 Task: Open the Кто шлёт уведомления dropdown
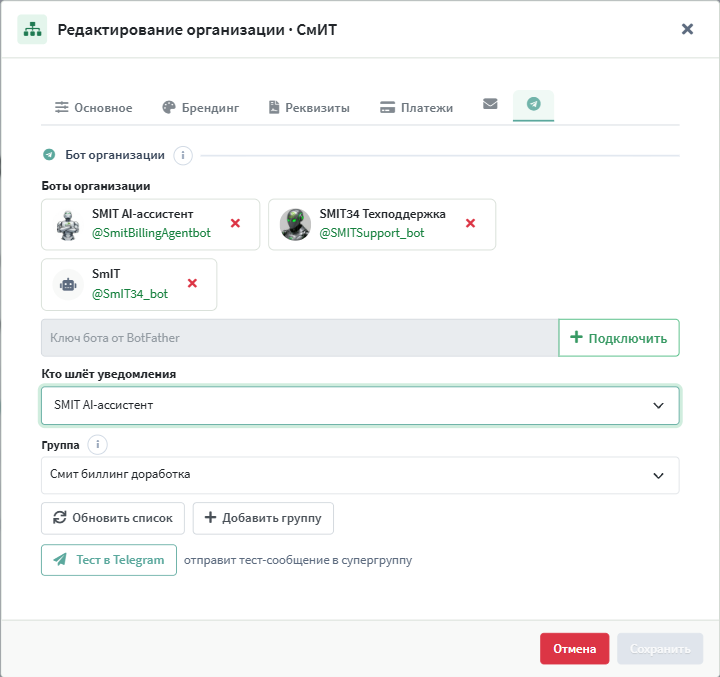coord(360,406)
